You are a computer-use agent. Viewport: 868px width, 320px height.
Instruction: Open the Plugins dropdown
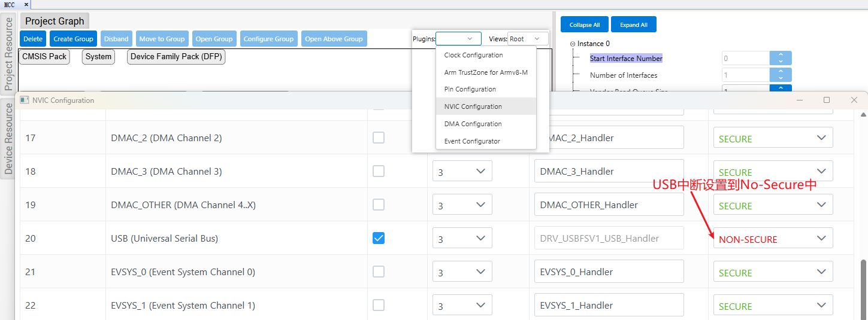click(458, 39)
